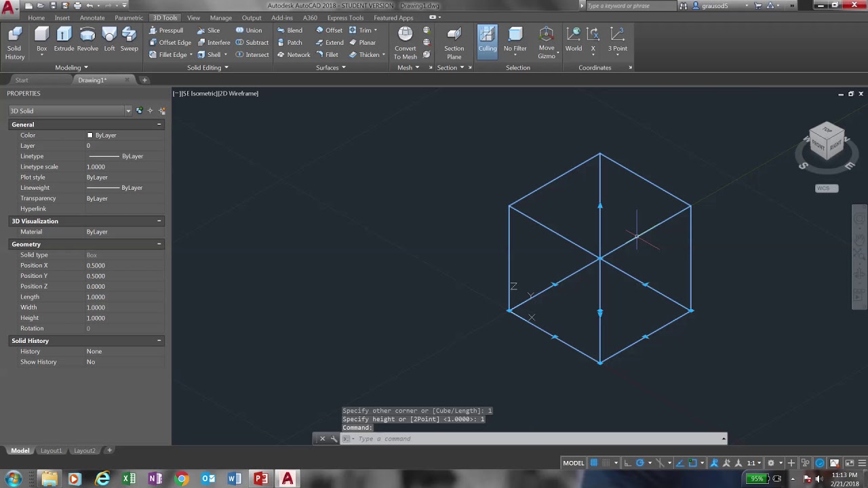
Task: Select the Sweep tool
Action: (130, 39)
